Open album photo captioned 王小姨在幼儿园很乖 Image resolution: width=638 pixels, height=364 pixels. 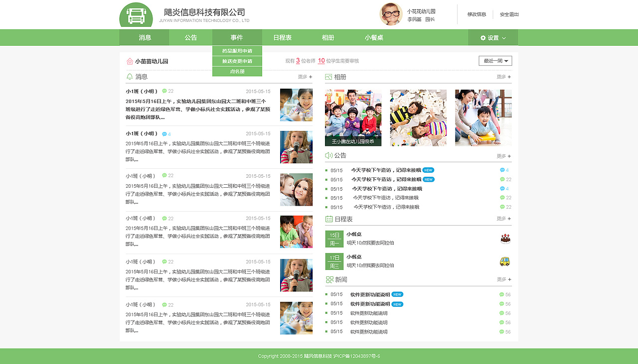point(353,118)
